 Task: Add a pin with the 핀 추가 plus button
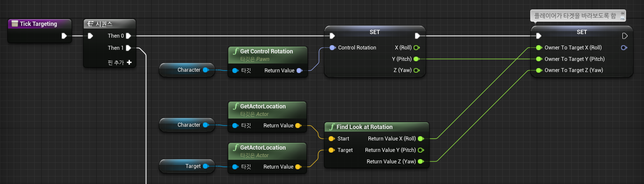129,62
